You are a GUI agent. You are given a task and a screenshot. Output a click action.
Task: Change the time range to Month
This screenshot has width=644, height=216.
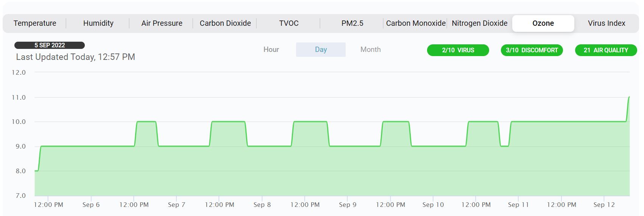(370, 50)
